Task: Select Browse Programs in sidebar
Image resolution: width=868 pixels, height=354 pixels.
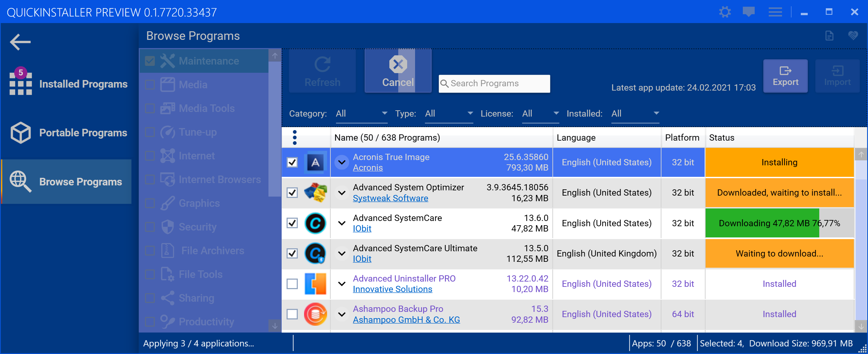Action: tap(67, 181)
